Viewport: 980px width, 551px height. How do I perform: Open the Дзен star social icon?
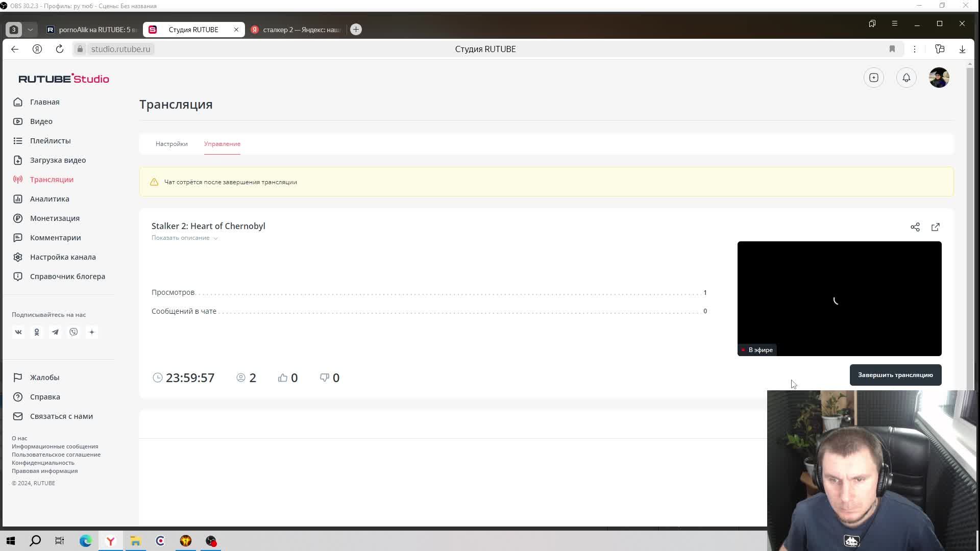[92, 332]
